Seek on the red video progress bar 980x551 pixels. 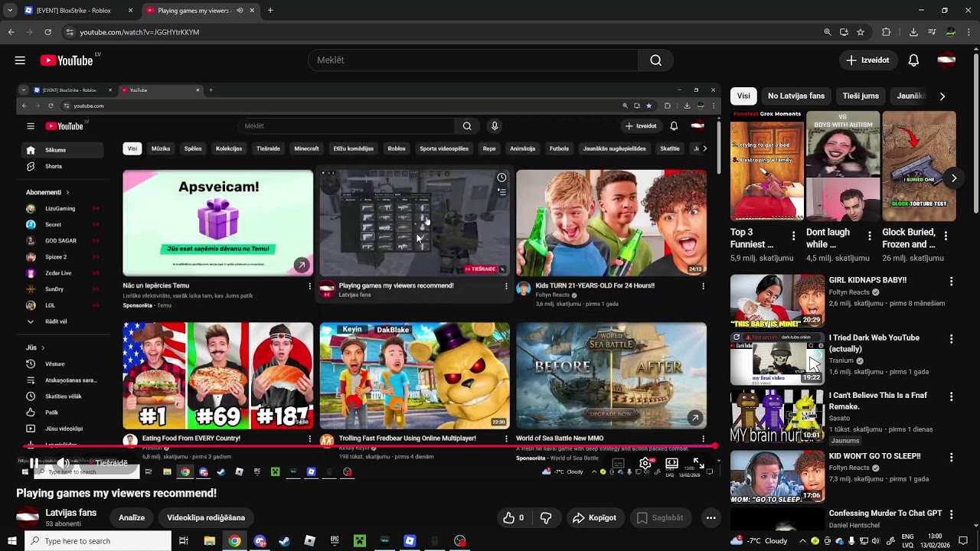coord(367,445)
